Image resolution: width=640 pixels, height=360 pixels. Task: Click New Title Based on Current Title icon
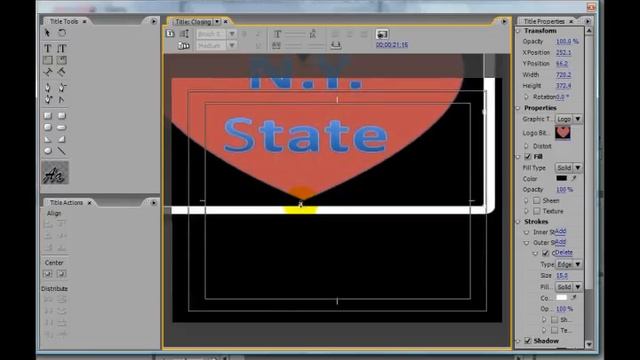click(x=170, y=33)
